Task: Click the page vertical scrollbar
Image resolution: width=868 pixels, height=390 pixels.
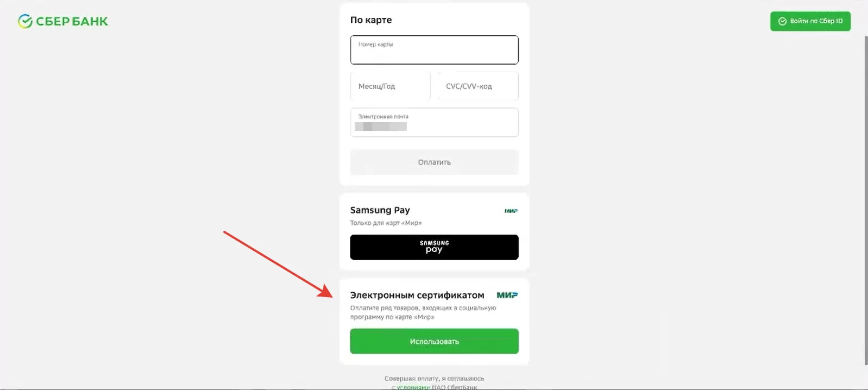Action: (x=865, y=201)
